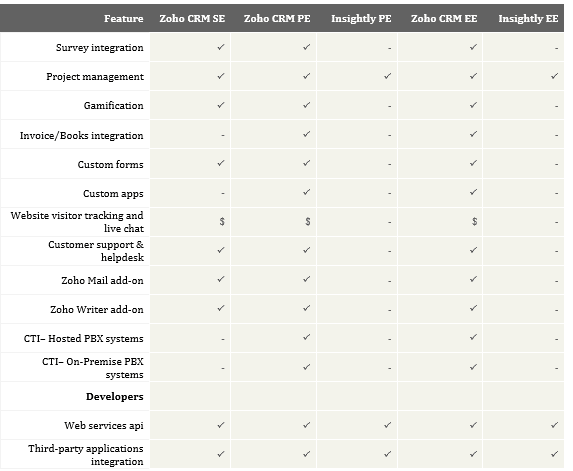Viewport: 573px width, 471px height.
Task: Click the dollar sign under Zoho CRM EE
Action: click(474, 221)
